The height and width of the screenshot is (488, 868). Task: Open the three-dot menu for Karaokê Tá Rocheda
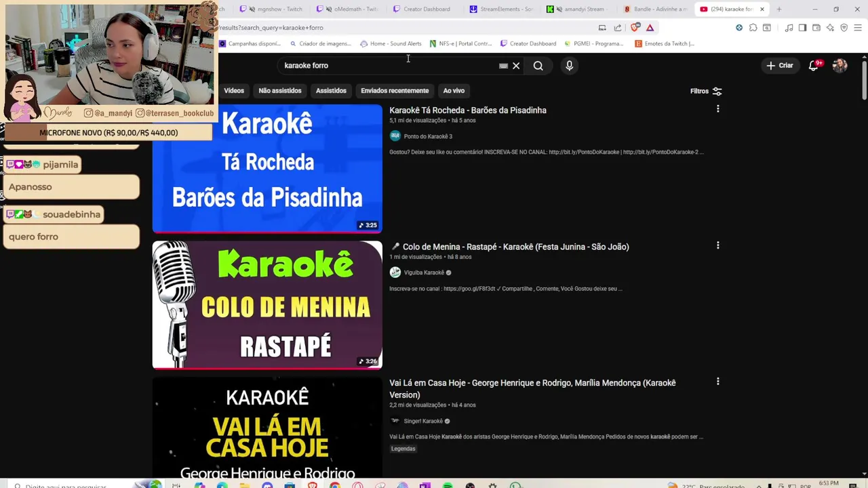(x=717, y=109)
